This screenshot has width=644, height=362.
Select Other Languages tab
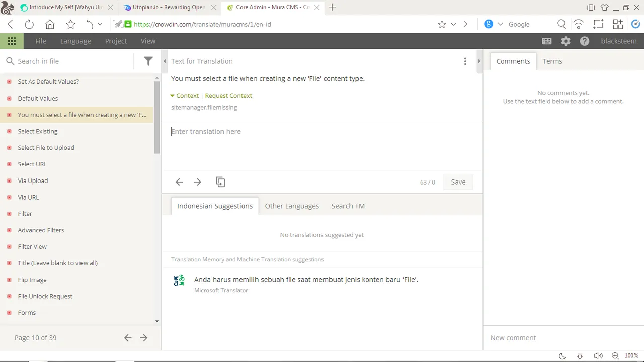[292, 206]
